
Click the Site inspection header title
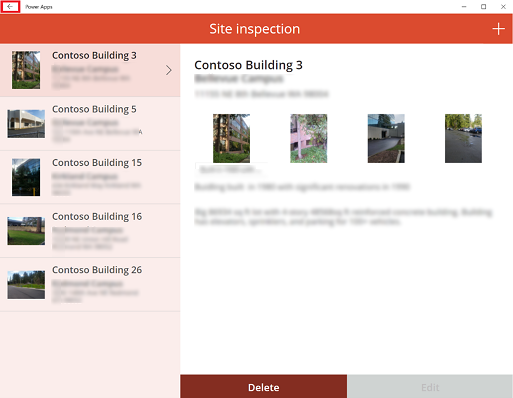coord(255,29)
